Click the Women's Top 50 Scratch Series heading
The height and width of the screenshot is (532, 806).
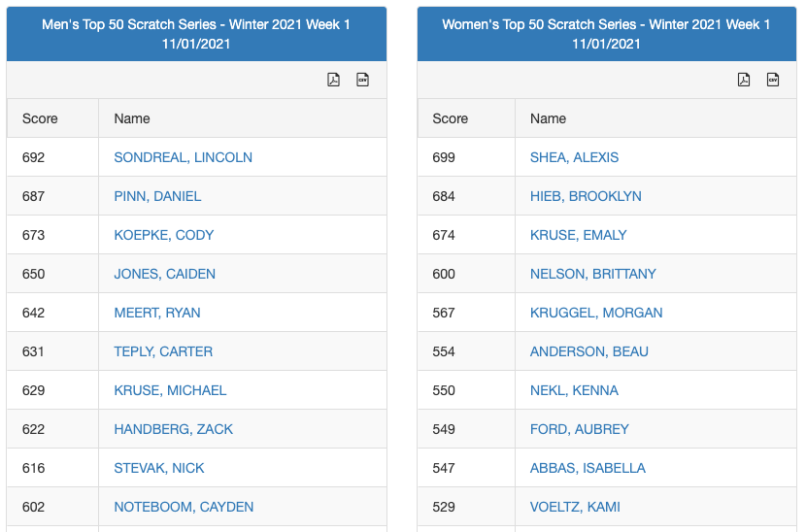point(606,34)
